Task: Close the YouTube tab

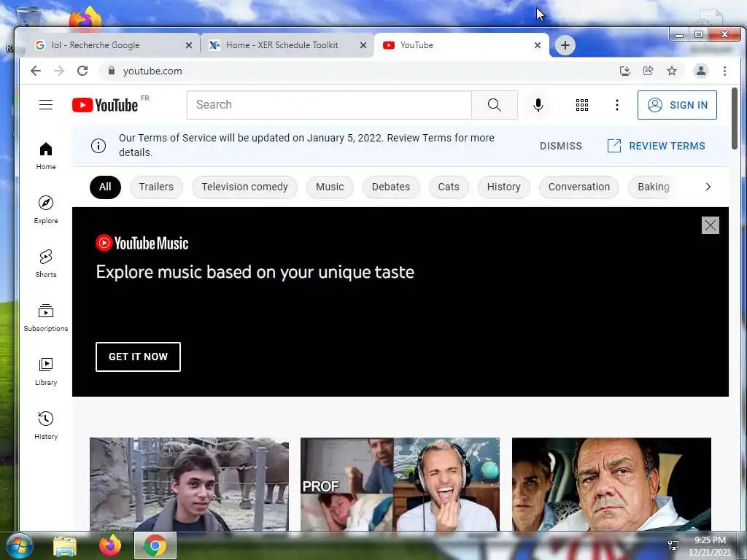Action: click(x=538, y=45)
